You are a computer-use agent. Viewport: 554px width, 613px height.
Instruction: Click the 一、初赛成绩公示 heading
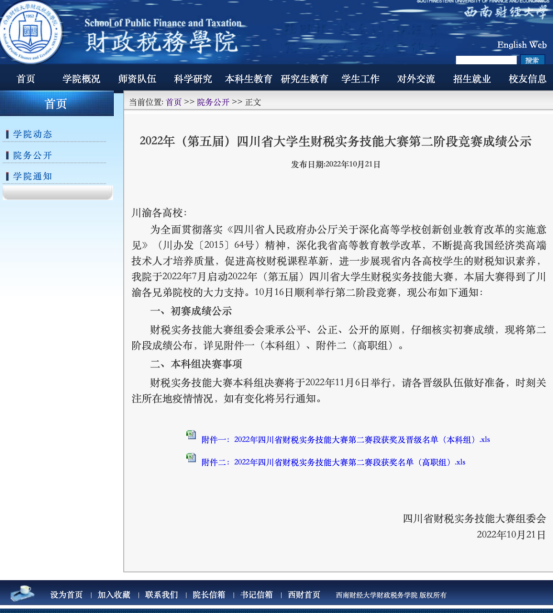click(191, 311)
